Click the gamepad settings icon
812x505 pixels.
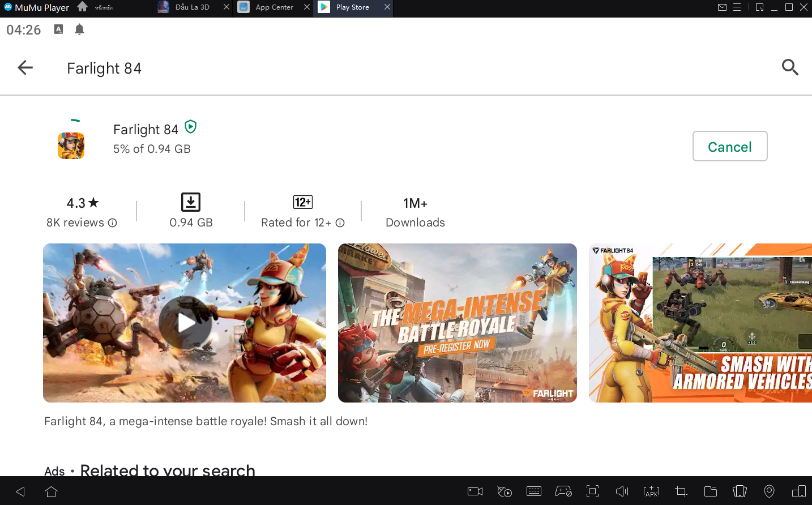563,491
